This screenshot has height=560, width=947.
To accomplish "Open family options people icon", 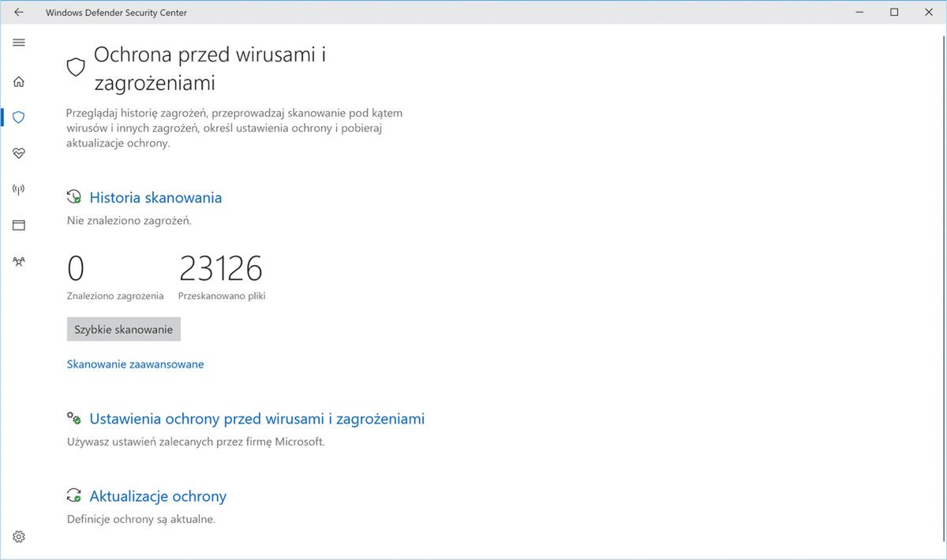I will point(19,262).
